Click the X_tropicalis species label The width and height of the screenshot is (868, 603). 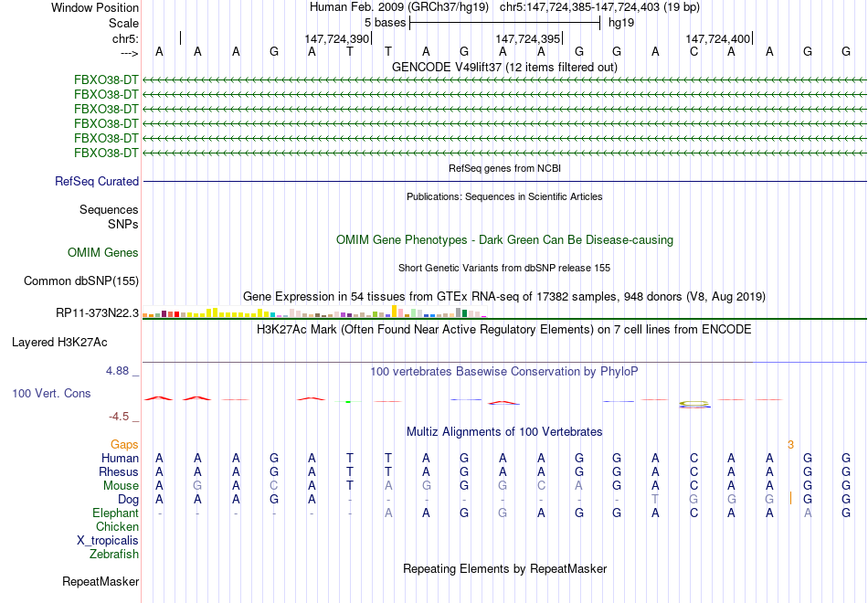[x=108, y=541]
